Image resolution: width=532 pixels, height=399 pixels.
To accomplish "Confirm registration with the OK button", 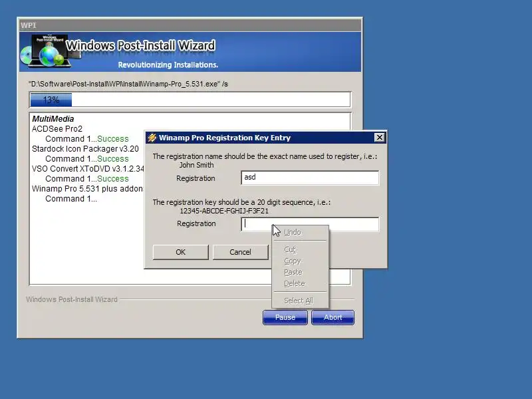I will point(180,252).
